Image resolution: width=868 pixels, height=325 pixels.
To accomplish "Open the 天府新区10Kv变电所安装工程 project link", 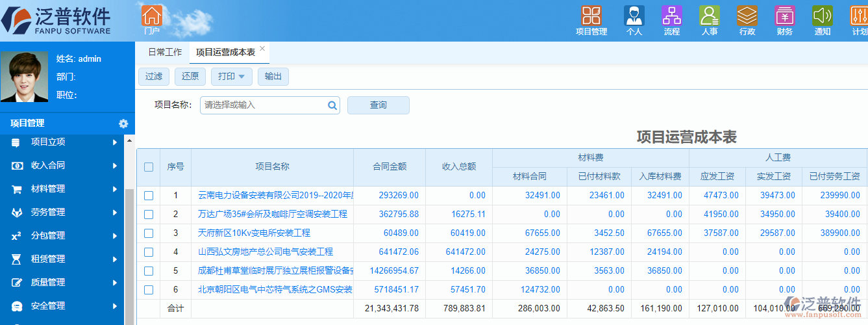I will click(254, 233).
